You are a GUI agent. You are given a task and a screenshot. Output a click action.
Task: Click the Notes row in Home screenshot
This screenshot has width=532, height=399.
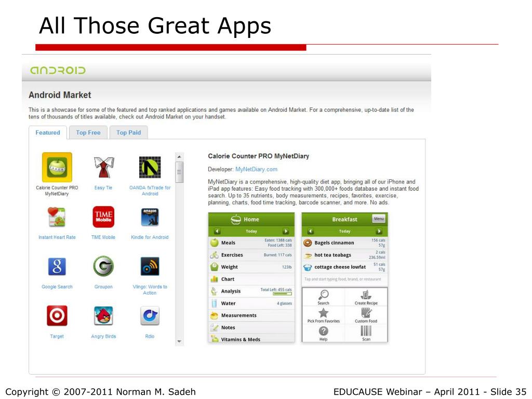[x=251, y=327]
